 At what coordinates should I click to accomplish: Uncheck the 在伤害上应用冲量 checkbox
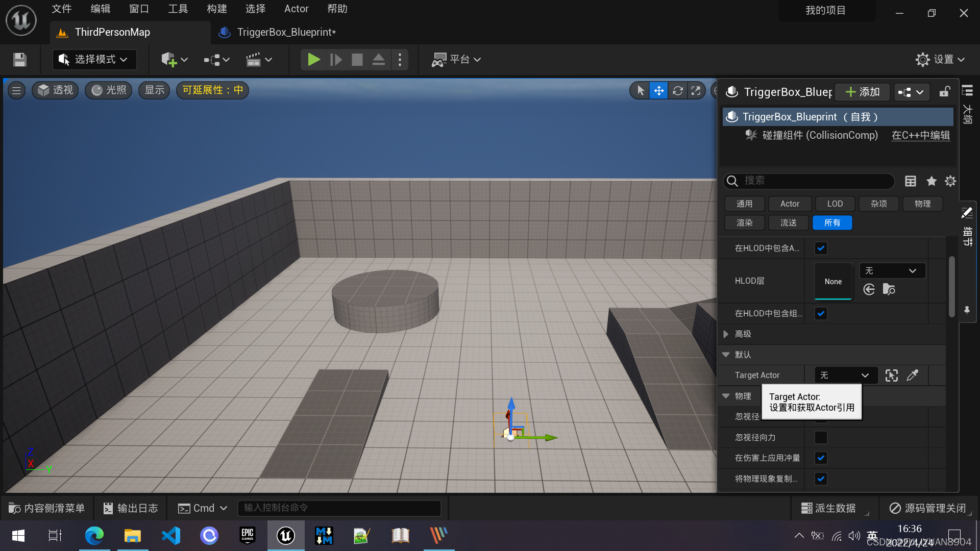click(x=821, y=458)
